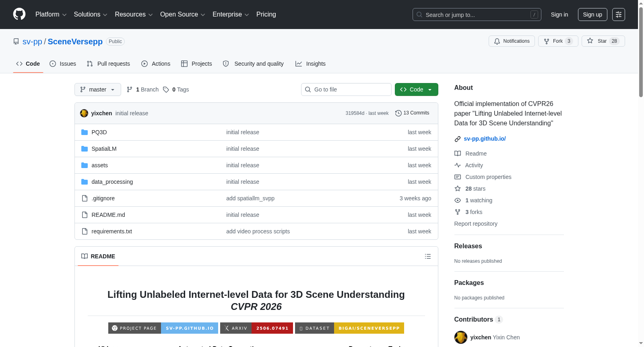Open the arXiv 2506.07491 badge
Viewport: 644px width, 347px height.
tap(256, 328)
